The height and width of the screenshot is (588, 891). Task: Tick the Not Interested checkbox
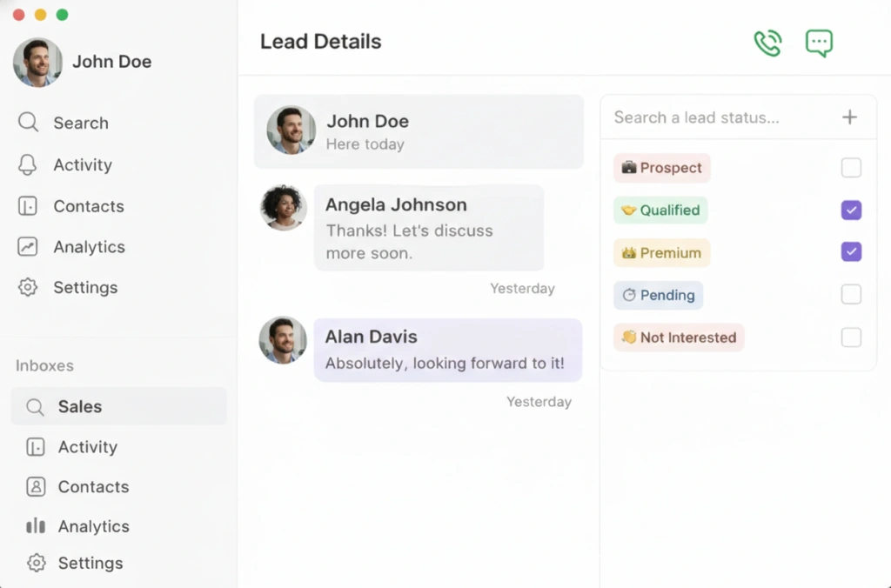(x=851, y=337)
